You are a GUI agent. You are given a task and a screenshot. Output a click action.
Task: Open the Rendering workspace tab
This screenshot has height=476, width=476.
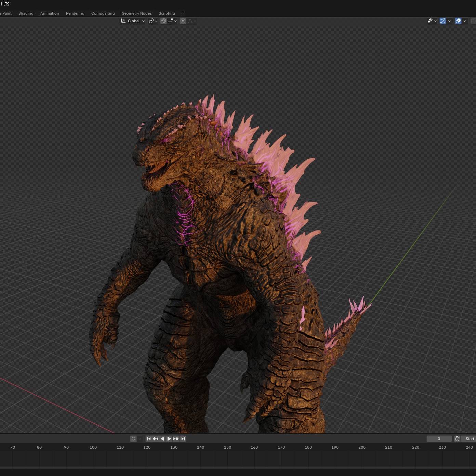75,13
